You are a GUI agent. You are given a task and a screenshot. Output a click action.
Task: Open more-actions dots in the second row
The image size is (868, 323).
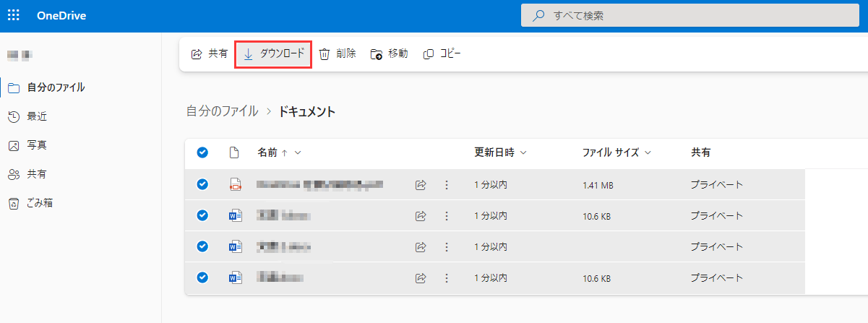click(447, 215)
